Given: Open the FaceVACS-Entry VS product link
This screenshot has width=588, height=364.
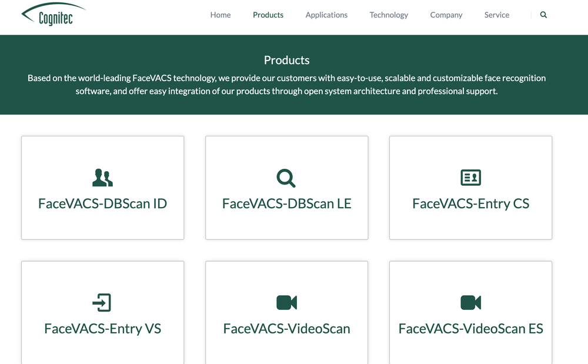Looking at the screenshot, I should pos(102,328).
